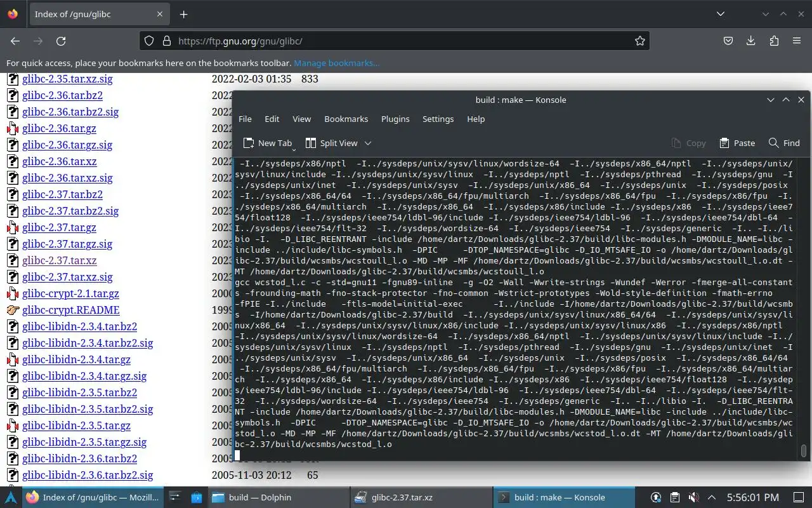Open glibc-2.36.tar.xz.sig link
This screenshot has width=812, height=508.
point(67,178)
